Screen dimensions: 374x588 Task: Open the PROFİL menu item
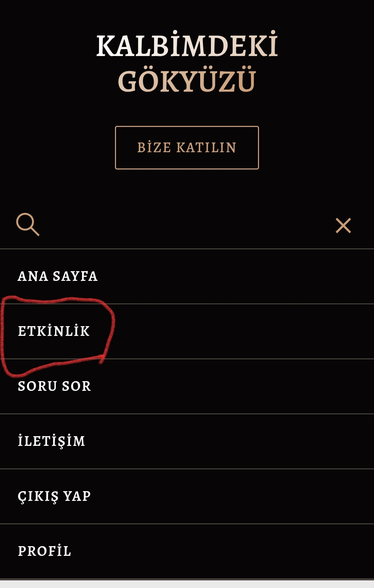tap(45, 551)
